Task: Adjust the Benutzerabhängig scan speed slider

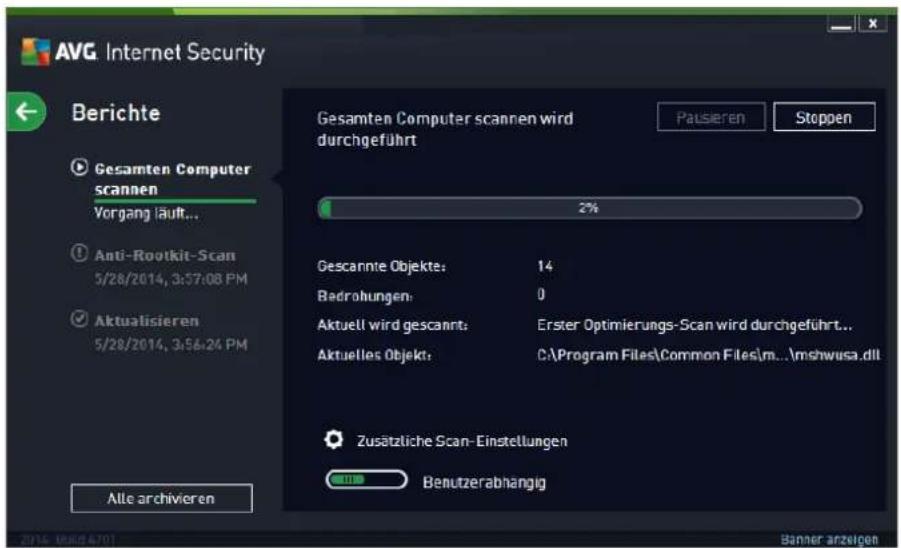Action: tap(366, 480)
